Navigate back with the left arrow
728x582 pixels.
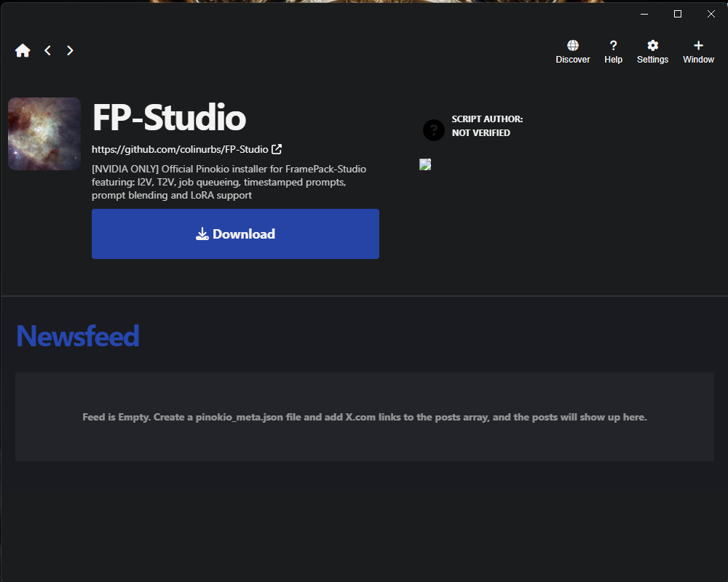[47, 51]
